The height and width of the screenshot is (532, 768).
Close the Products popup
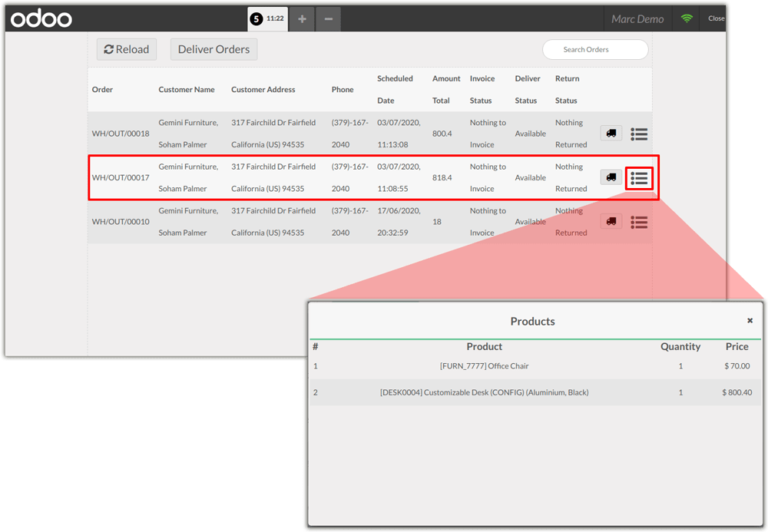(x=750, y=321)
